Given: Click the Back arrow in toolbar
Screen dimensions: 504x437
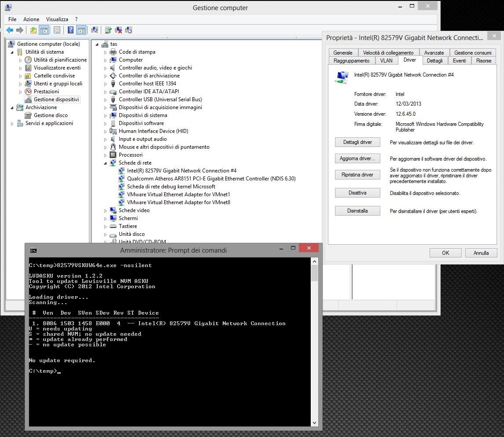Looking at the screenshot, I should point(10,30).
